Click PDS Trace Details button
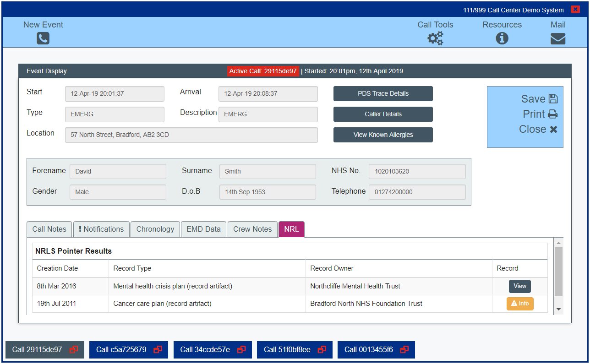590x364 pixels. tap(383, 93)
